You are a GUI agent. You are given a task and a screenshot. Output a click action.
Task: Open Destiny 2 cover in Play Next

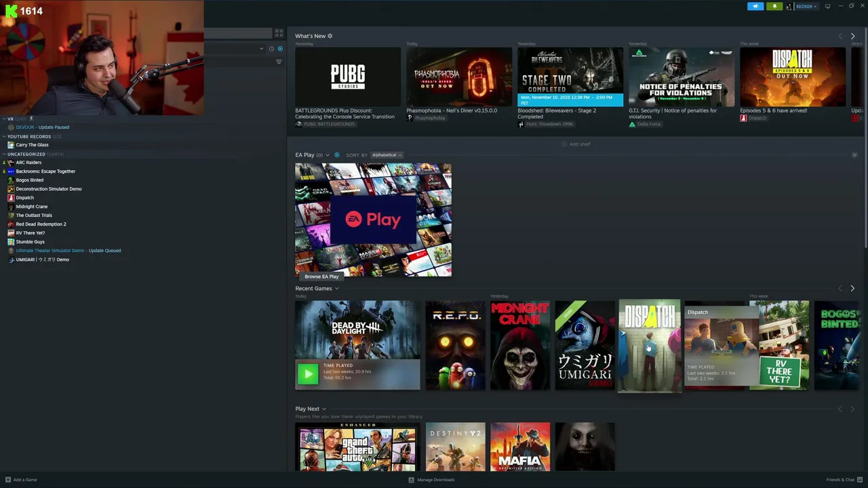[x=455, y=447]
